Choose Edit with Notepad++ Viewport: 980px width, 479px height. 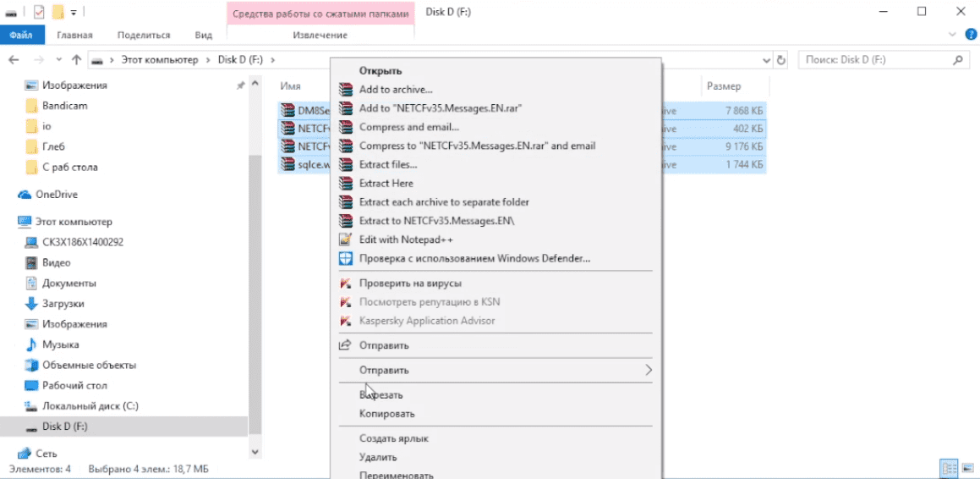click(x=406, y=239)
